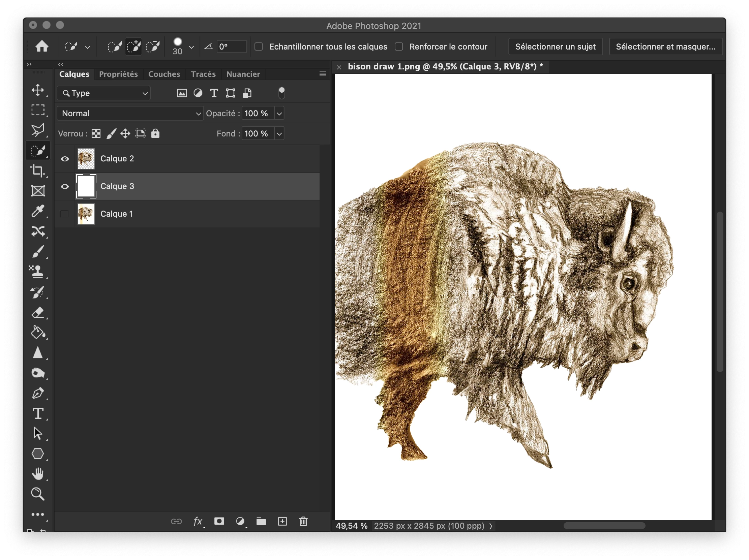Hide the Calque 2 layer
Screen dimensions: 749x560
(65, 159)
